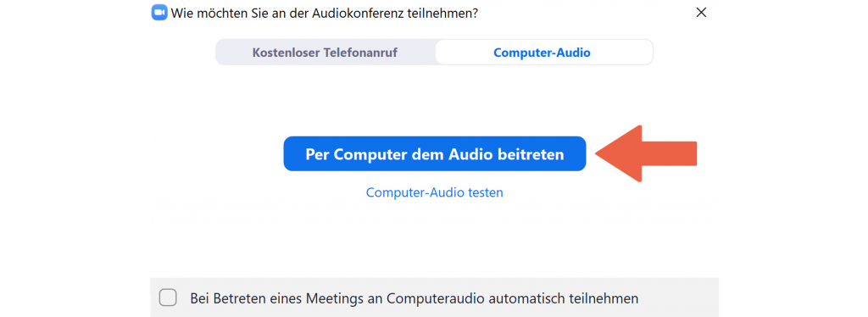Click the blue join audio button
Screen dimensions: 868x317
[435, 153]
